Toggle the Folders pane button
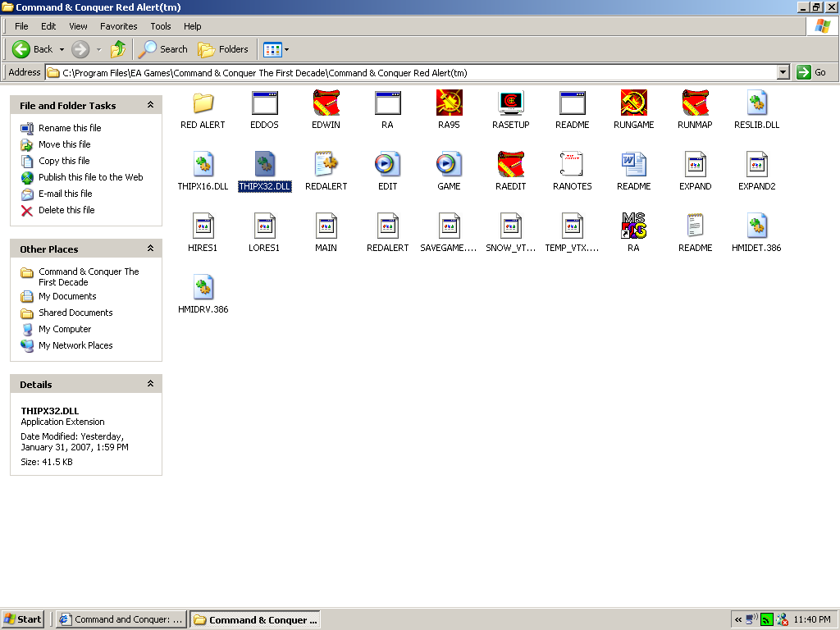 point(223,49)
